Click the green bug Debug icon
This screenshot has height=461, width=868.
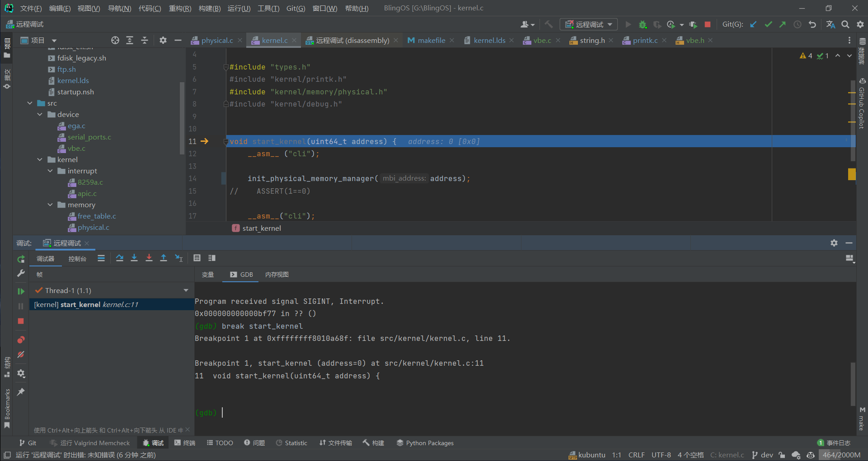(x=643, y=24)
